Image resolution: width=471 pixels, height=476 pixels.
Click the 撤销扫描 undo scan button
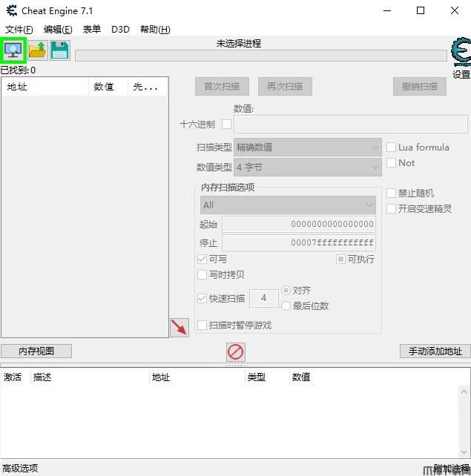click(x=420, y=87)
